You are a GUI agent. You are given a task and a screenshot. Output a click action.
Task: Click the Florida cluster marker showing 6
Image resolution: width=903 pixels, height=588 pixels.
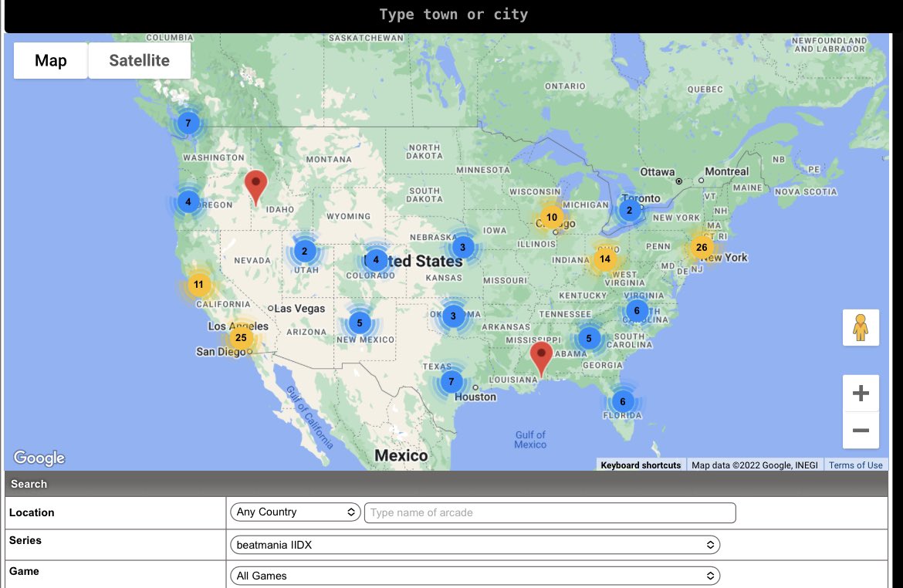pos(622,401)
